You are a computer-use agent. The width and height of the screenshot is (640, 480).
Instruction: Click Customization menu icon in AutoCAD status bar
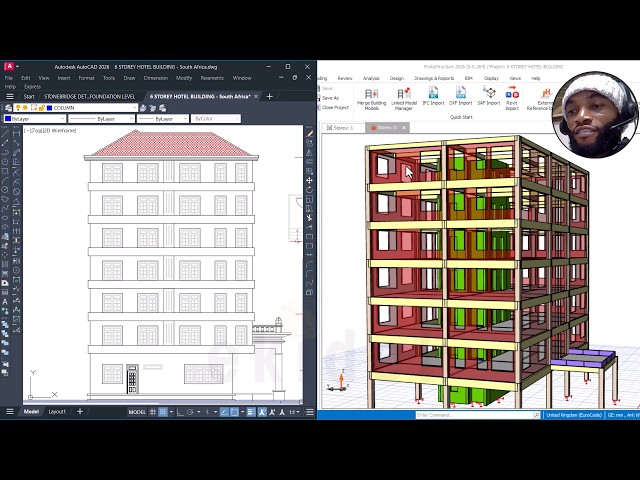click(x=310, y=412)
